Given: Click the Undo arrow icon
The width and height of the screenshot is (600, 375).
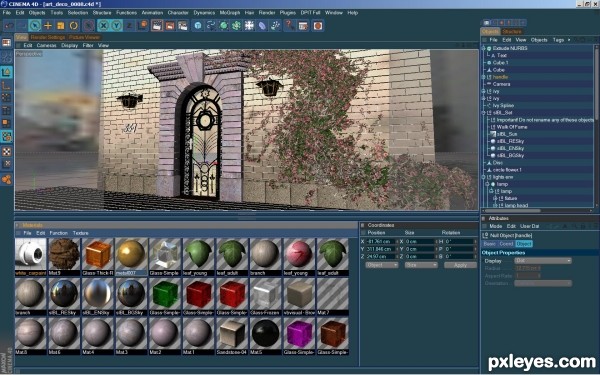Looking at the screenshot, I should (9, 26).
